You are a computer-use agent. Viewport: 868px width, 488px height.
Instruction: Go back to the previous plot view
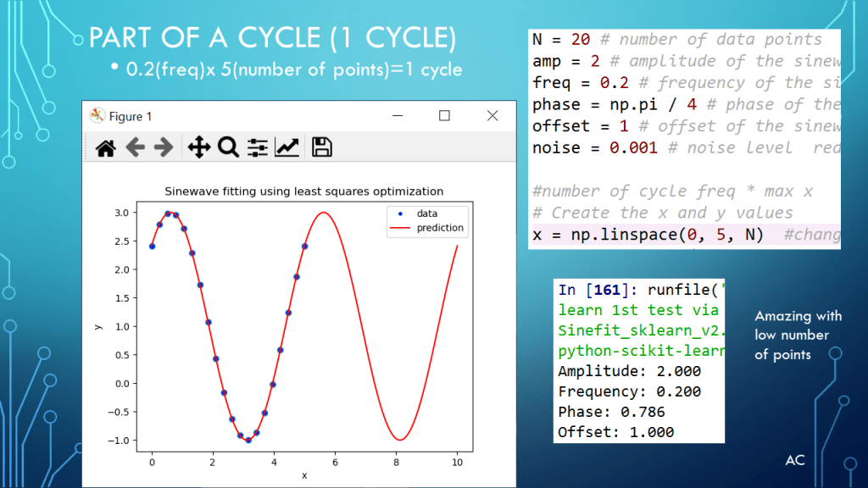tap(135, 148)
